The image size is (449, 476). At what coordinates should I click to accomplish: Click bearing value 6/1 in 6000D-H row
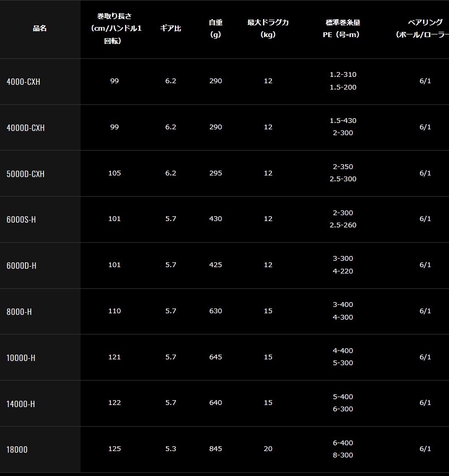(425, 265)
